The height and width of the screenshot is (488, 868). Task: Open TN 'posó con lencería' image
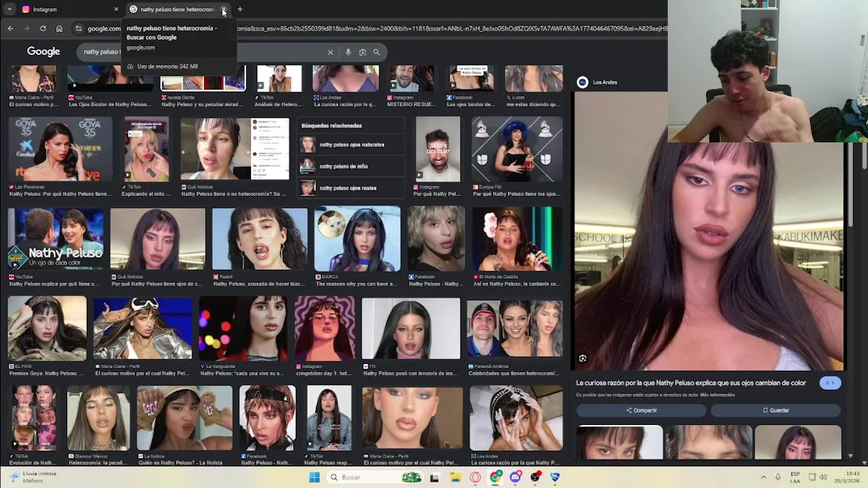click(x=411, y=328)
